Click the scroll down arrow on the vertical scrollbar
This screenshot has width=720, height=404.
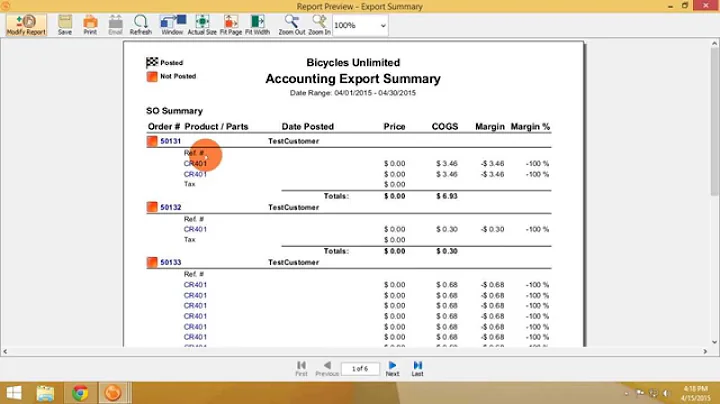[714, 342]
